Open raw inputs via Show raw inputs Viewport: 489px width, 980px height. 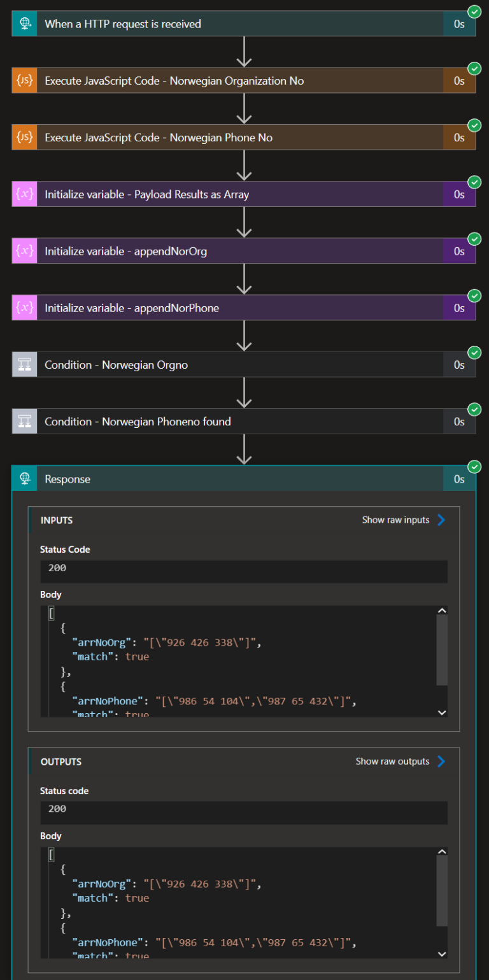(395, 520)
